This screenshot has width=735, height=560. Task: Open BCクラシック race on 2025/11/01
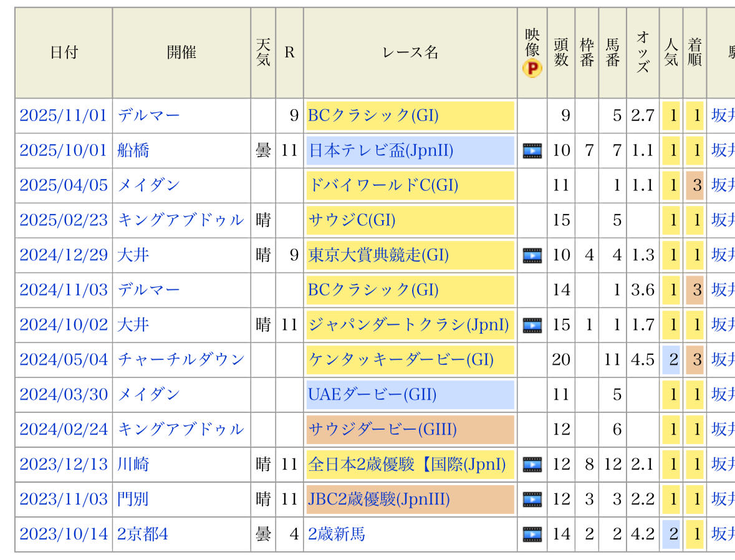click(x=373, y=115)
